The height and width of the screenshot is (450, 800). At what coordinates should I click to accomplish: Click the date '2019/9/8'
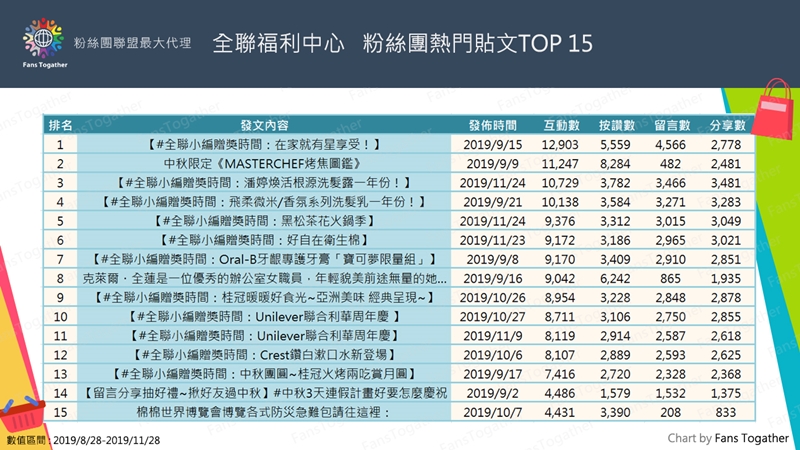(492, 259)
